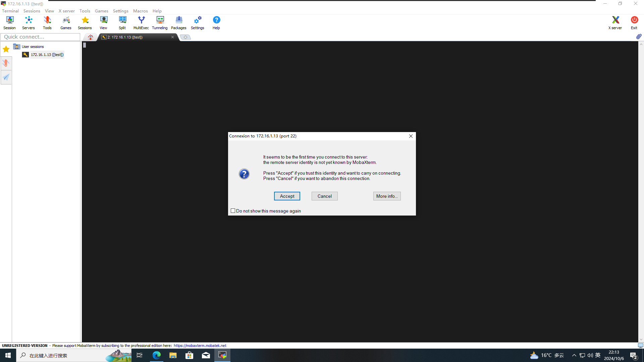Select 172.16.1.13 ([test]) saved session
The height and width of the screenshot is (362, 644).
click(47, 55)
